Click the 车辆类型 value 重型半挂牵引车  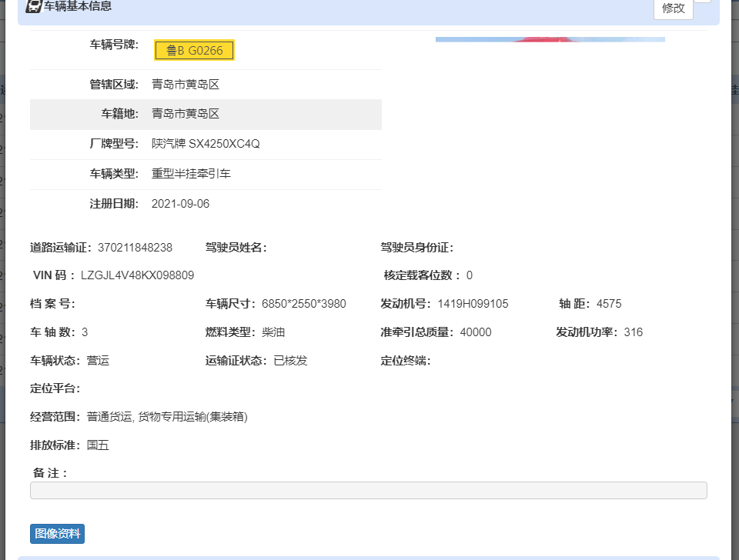[191, 174]
